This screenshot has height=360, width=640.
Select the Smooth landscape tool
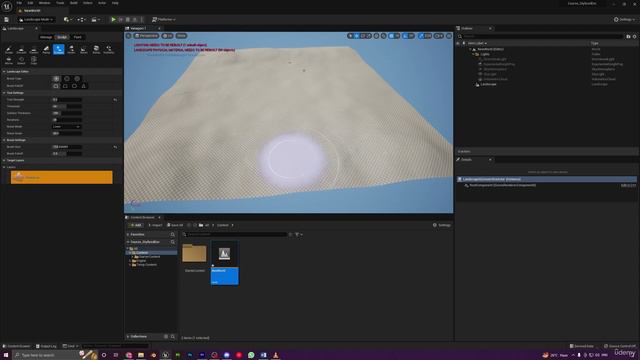coord(21,50)
